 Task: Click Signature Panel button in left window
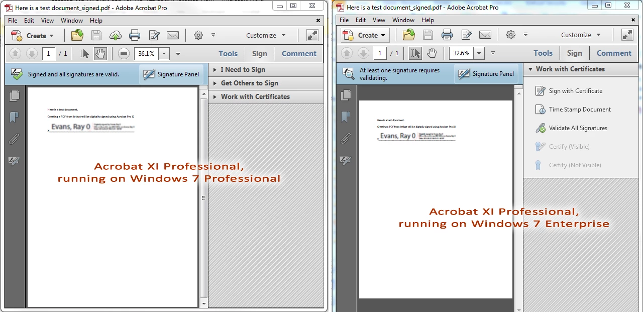click(x=171, y=74)
